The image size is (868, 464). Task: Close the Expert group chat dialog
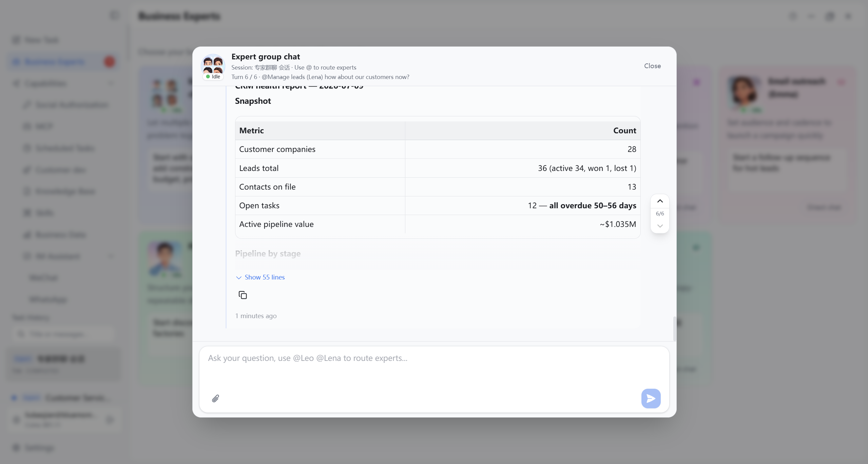pos(652,66)
